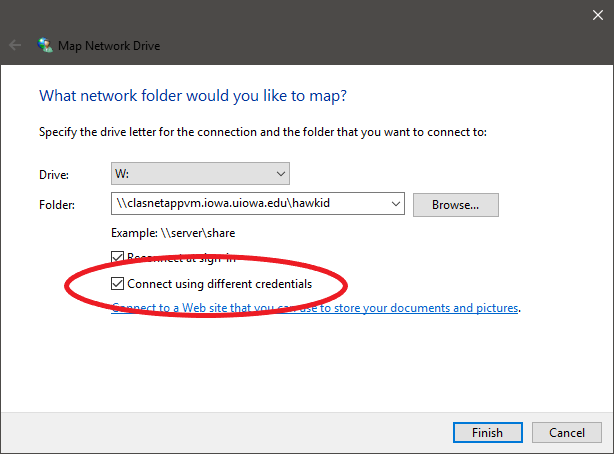Click the back arrow icon
The image size is (614, 454).
(x=16, y=45)
